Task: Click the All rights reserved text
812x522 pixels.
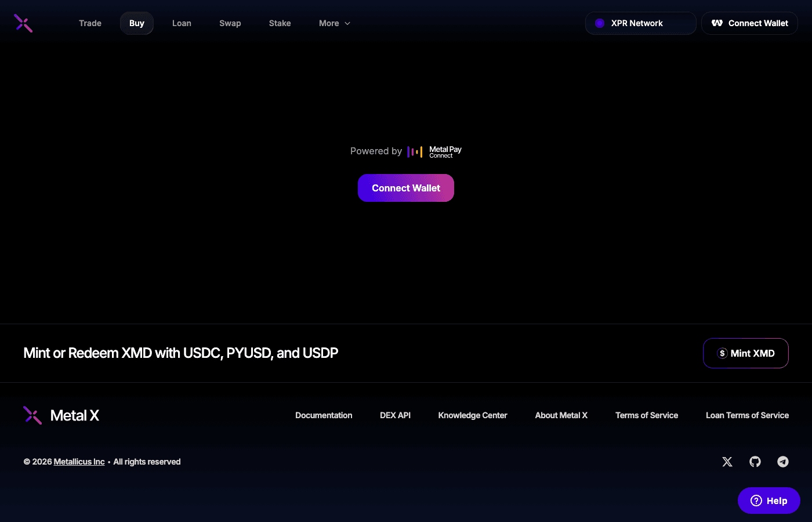Action: (147, 462)
